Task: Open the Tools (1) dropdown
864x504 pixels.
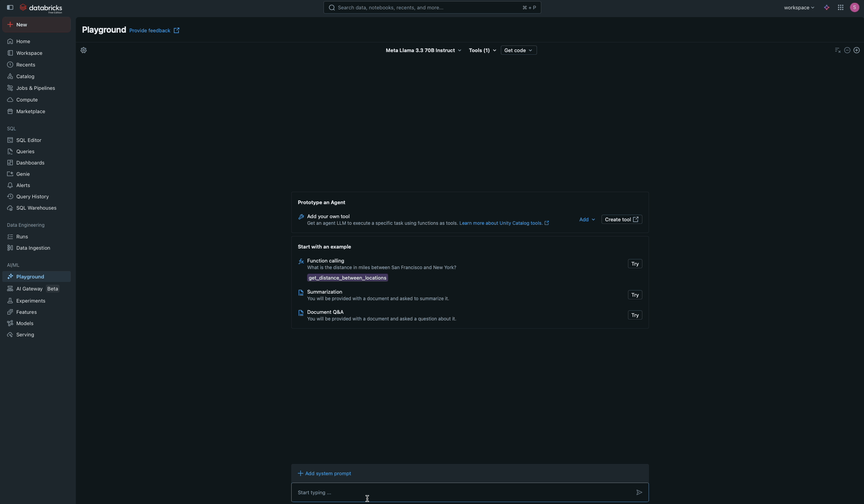Action: coord(482,50)
